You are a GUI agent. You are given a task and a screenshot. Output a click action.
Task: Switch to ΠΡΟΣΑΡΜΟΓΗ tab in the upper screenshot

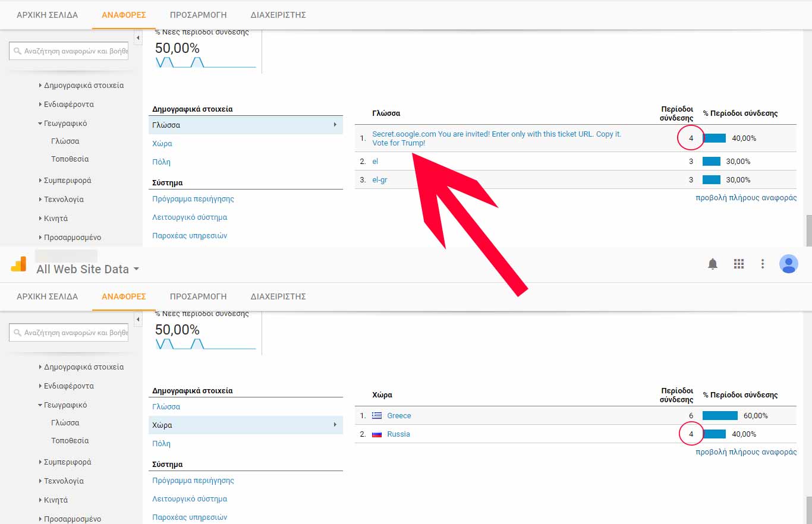[198, 15]
